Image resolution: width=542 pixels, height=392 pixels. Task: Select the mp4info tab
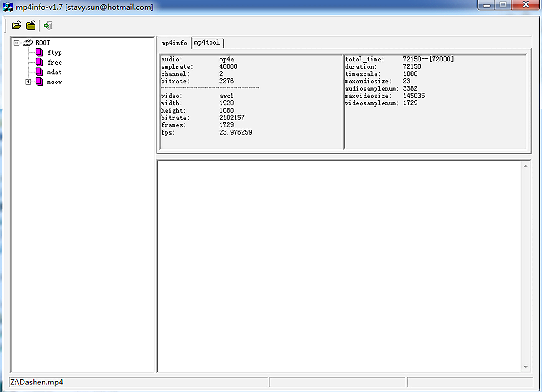tap(174, 43)
